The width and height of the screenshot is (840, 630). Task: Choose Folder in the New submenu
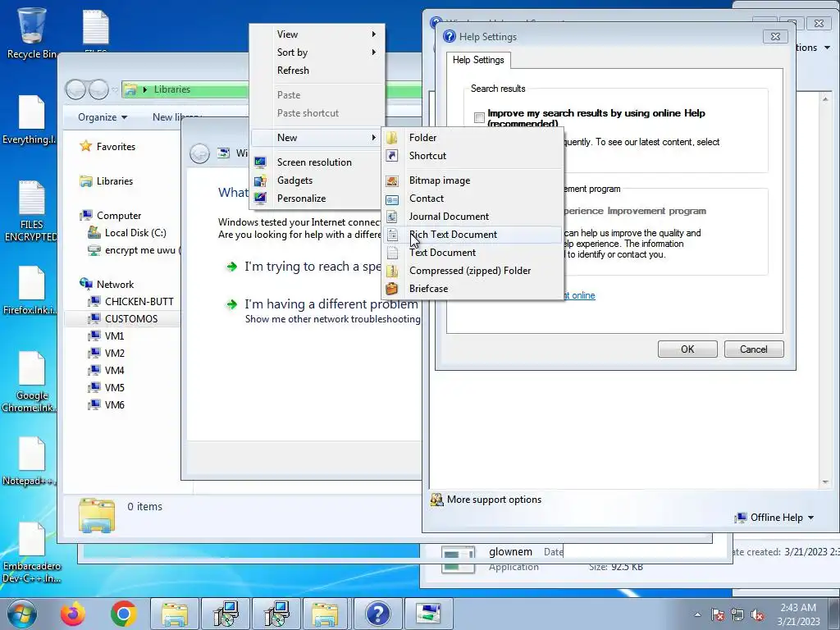[x=472, y=138]
